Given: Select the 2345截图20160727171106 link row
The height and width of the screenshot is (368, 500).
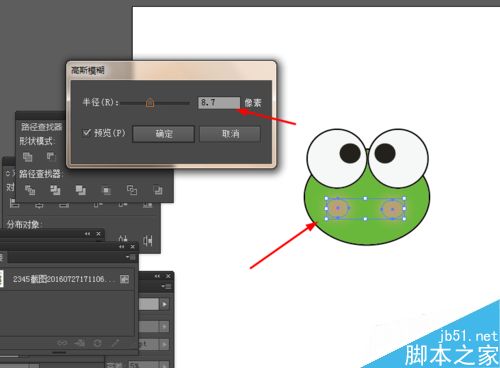Looking at the screenshot, I should coord(69,279).
